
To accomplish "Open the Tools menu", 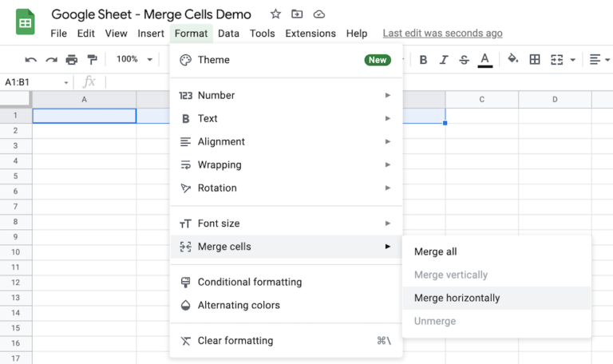I will [263, 34].
